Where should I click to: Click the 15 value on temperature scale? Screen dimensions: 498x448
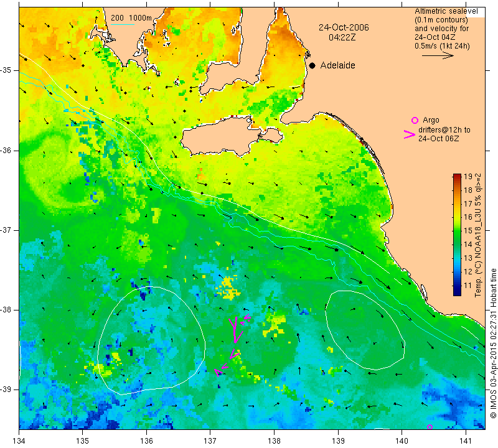(468, 231)
